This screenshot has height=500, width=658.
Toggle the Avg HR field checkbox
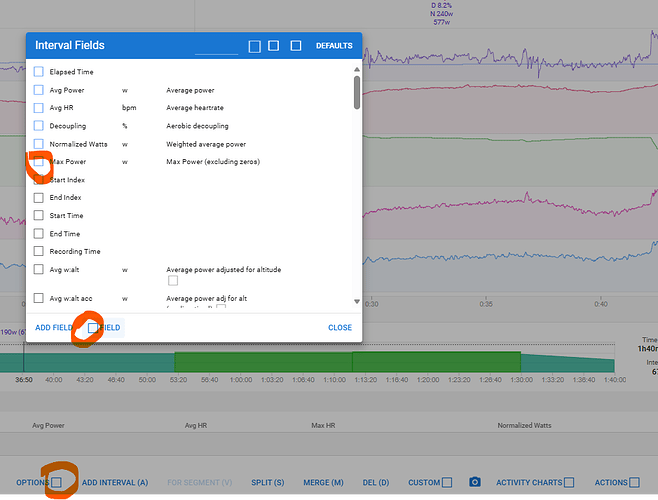coord(39,108)
